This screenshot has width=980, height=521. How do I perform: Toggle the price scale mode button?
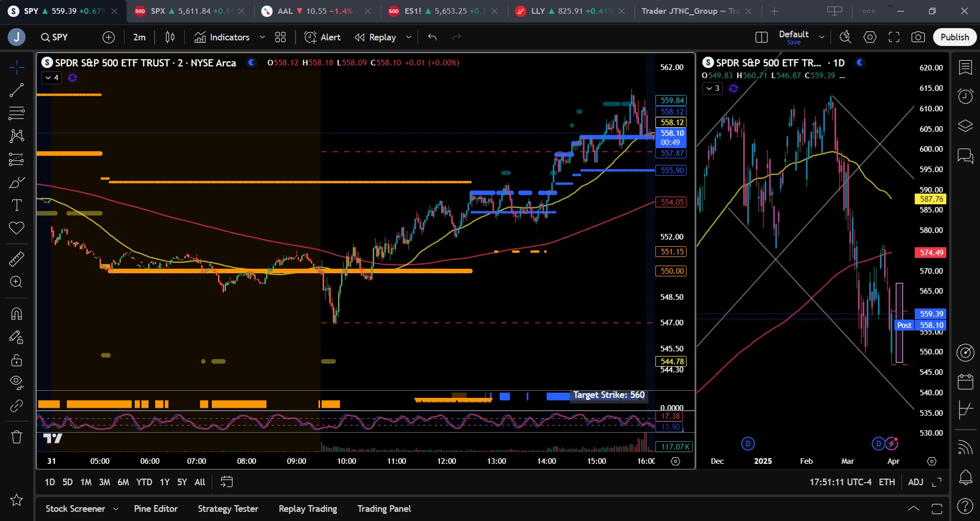(x=937, y=482)
